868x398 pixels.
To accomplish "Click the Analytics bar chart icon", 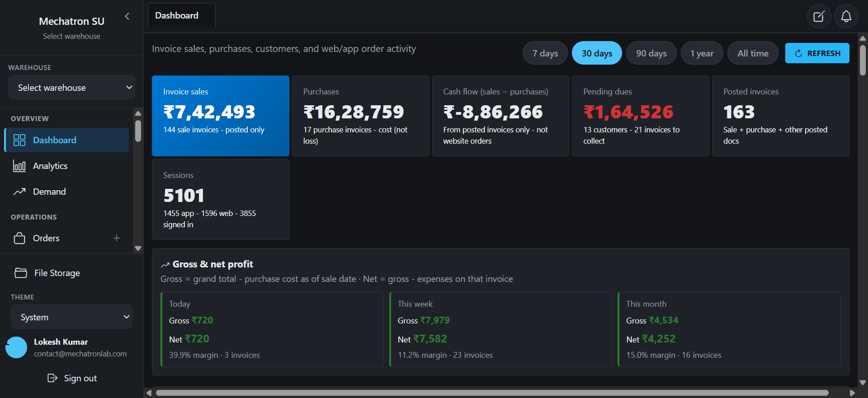I will 19,166.
